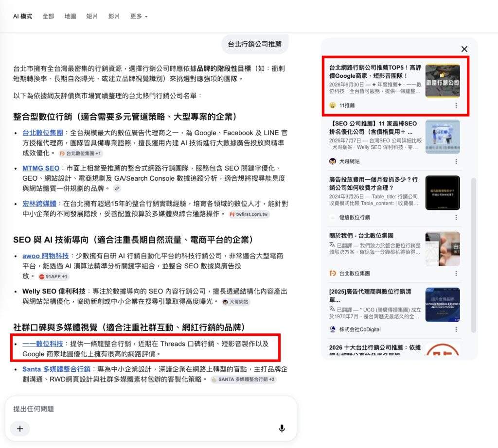Open the 宏林跨媒體 link
Viewport: 498px width, 448px height.
(x=39, y=204)
